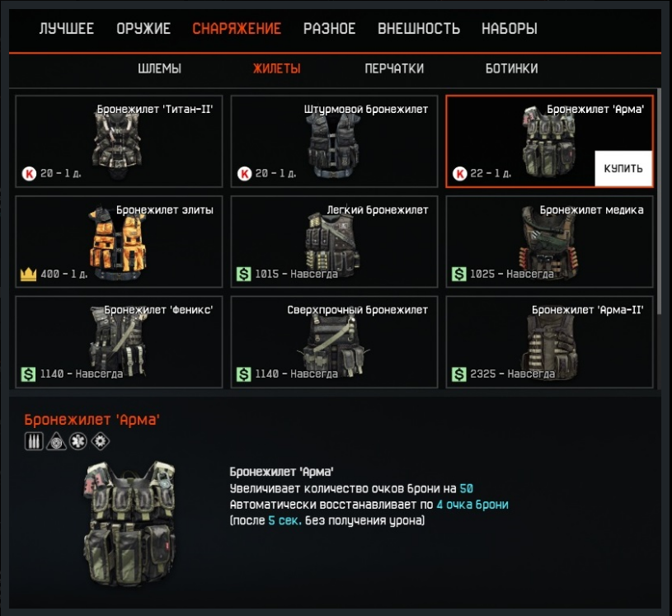The image size is (672, 616).
Task: Click the КУПИТЬ button
Action: click(x=623, y=168)
